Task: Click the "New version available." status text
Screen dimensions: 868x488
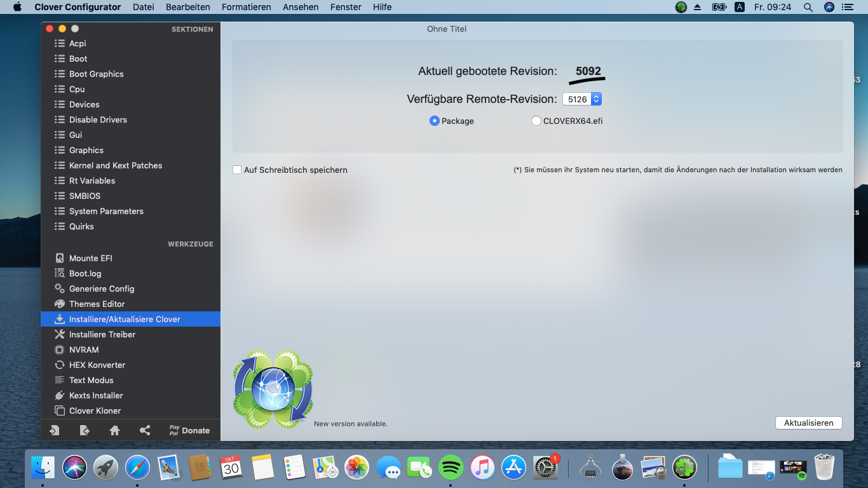Action: tap(351, 424)
